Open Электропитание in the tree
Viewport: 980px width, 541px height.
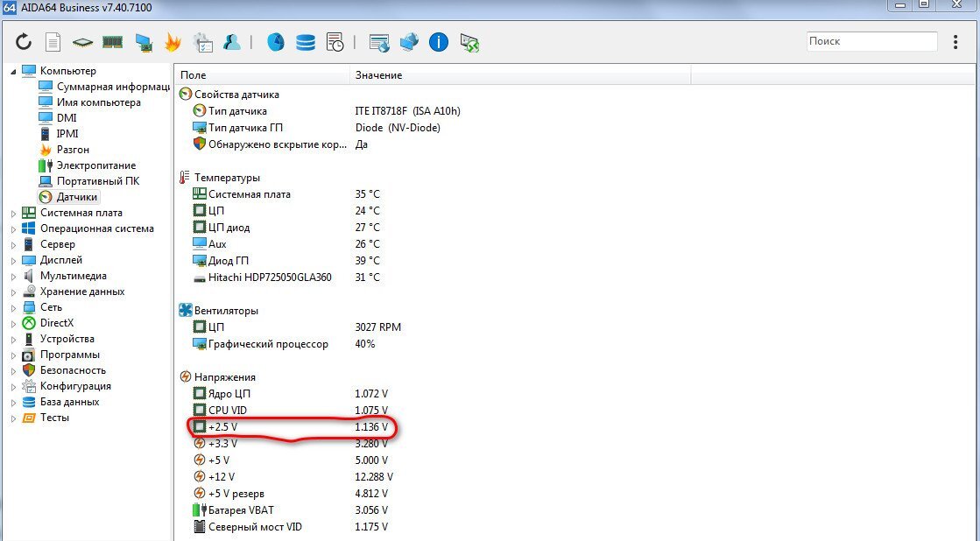point(87,165)
